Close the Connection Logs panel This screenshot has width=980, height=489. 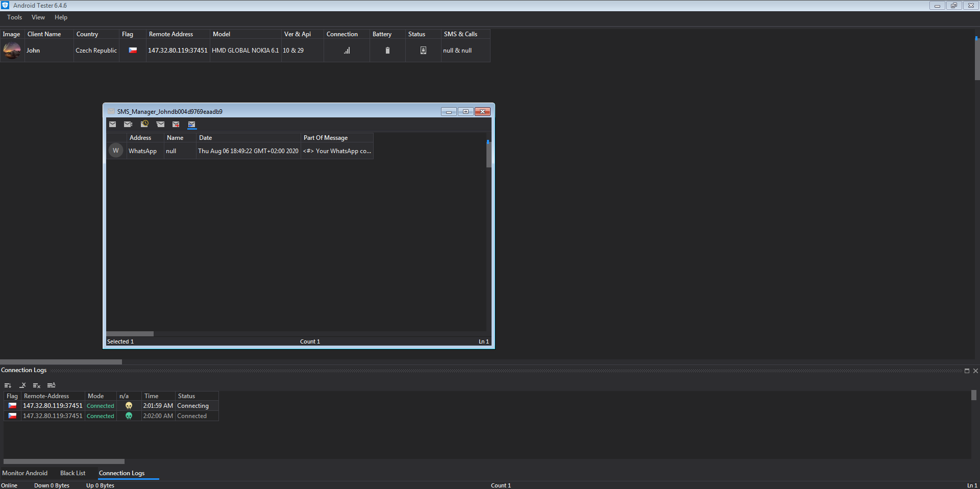coord(975,371)
